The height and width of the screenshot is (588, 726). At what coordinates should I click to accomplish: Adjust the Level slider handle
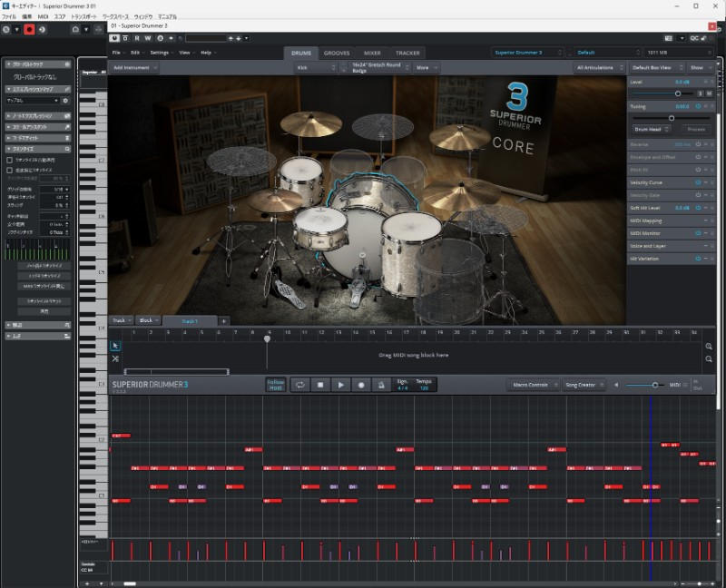click(678, 93)
